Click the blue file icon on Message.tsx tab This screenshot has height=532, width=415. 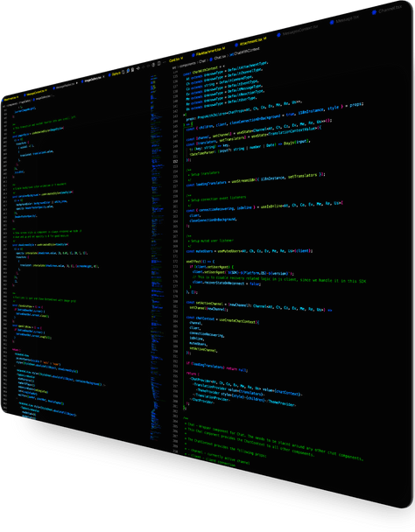(x=332, y=23)
